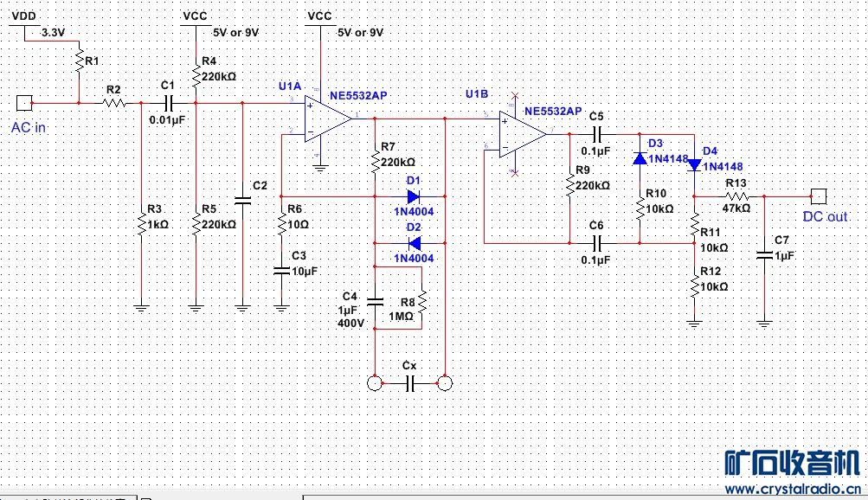Screen dimensions: 868x500
Task: Click the VDD power label
Action: point(24,16)
